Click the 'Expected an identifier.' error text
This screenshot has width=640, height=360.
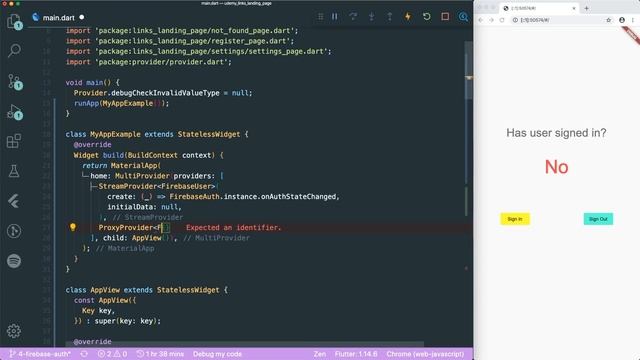(x=233, y=227)
